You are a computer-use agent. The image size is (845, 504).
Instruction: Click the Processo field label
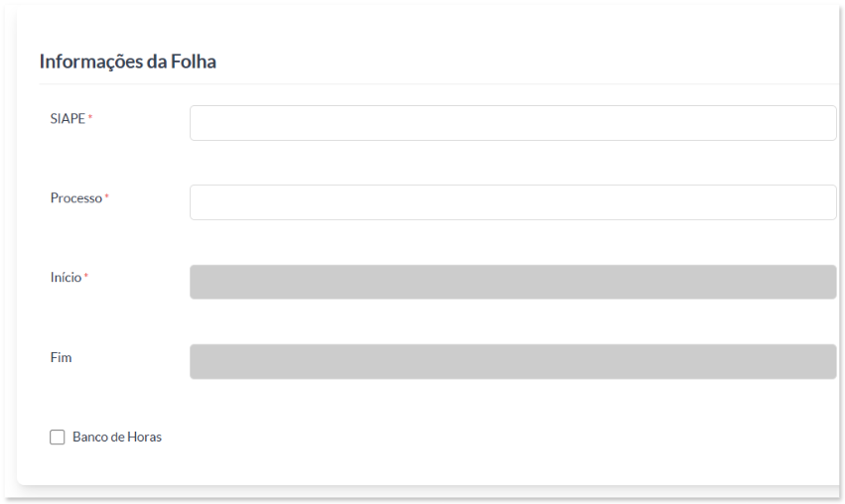[x=76, y=198]
